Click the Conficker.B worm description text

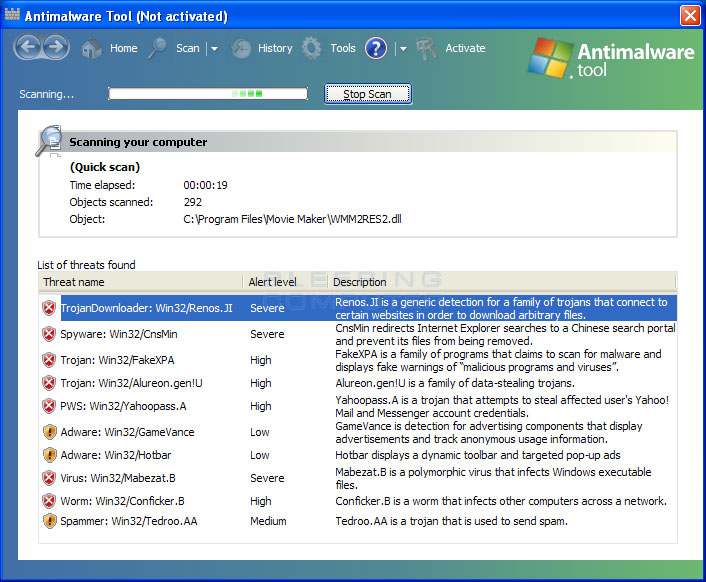tap(501, 501)
